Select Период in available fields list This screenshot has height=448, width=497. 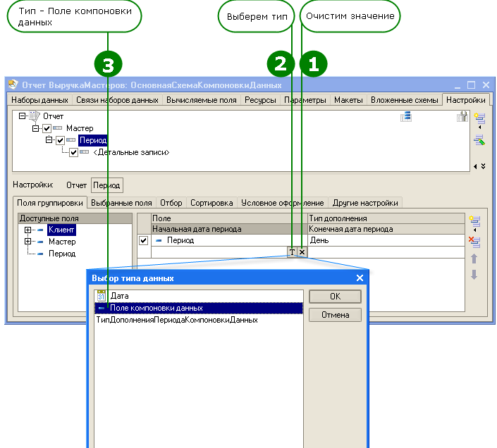[x=62, y=254]
